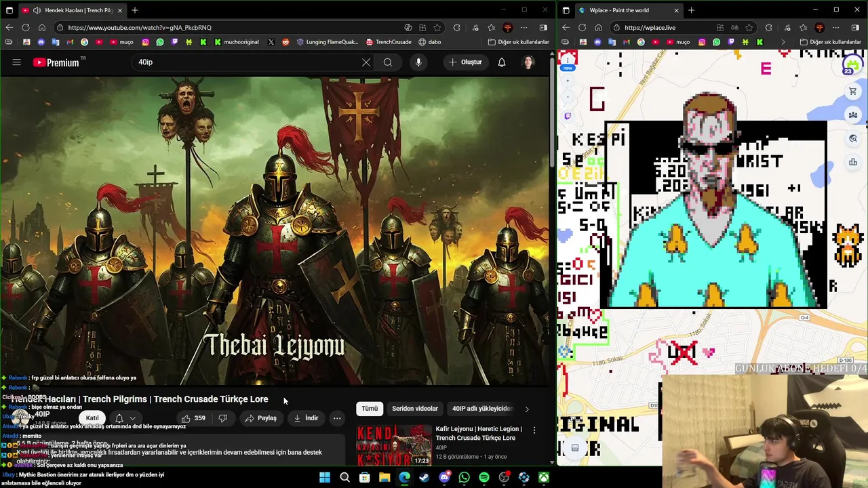The height and width of the screenshot is (488, 868).
Task: Select the 40IP adlı yükleyiciden chip
Action: [483, 409]
